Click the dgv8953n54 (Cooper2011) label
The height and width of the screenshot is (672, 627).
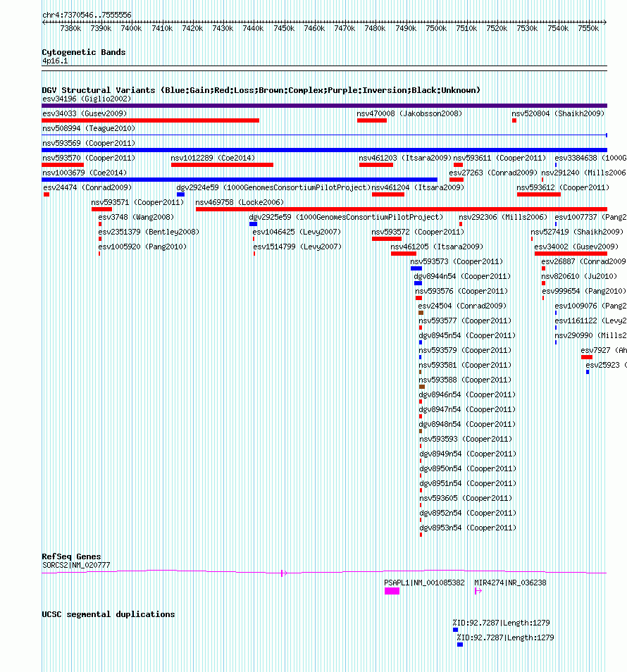[x=468, y=528]
